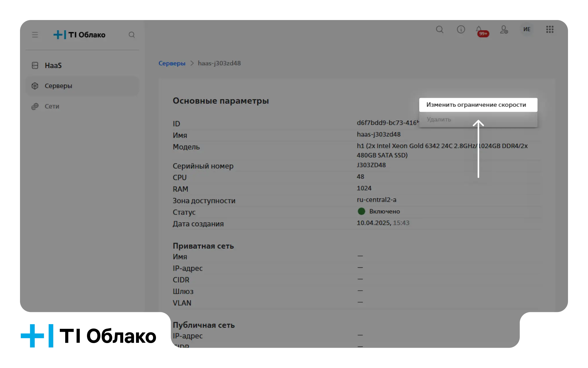
Task: Click the CPU value 48
Action: coord(360,177)
